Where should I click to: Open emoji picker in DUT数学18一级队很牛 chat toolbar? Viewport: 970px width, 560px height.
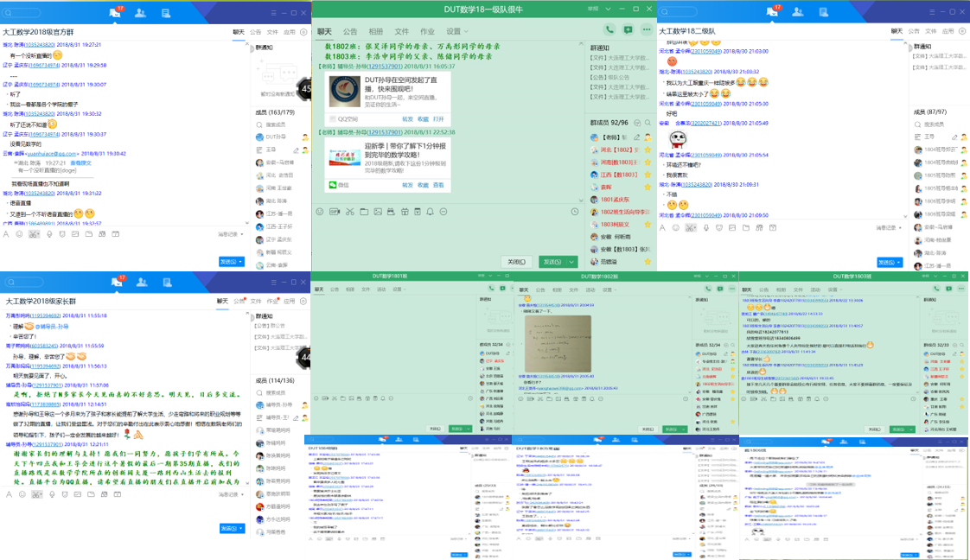coord(319,212)
